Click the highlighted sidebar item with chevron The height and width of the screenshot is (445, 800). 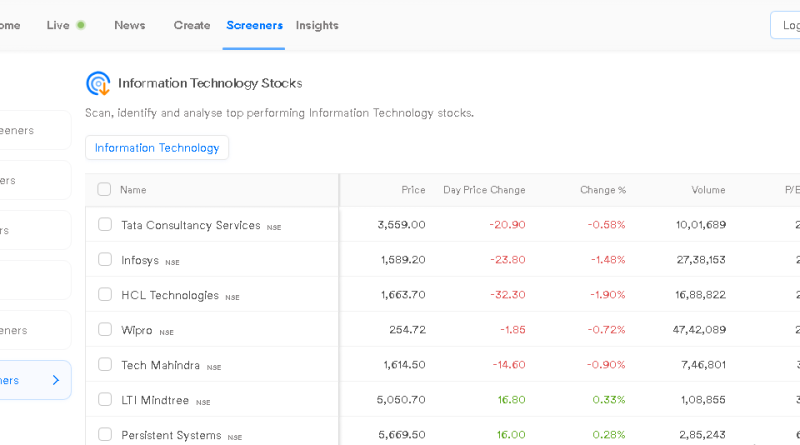click(35, 380)
